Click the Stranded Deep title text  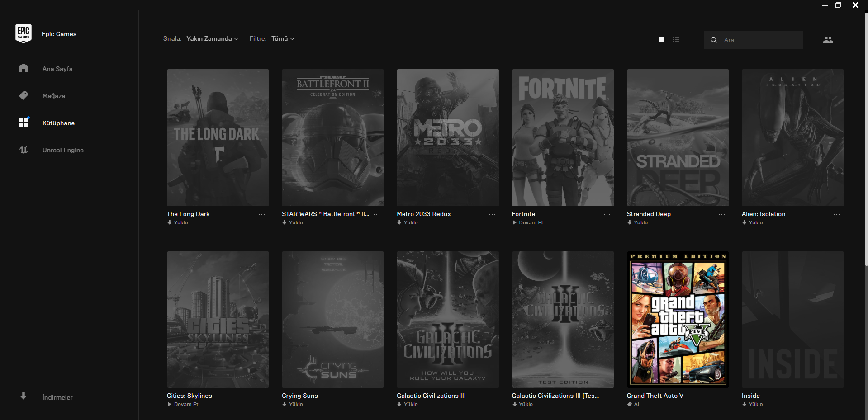click(649, 214)
